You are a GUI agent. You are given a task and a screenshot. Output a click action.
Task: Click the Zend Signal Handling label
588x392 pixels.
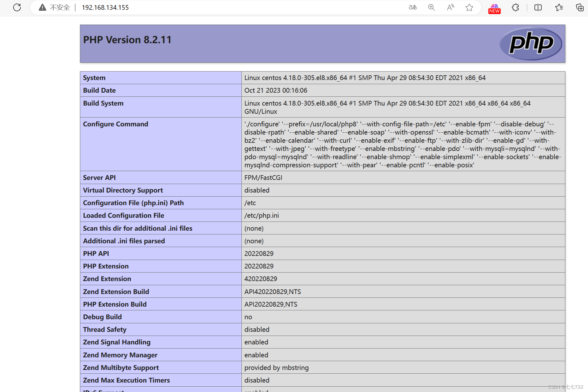(117, 342)
